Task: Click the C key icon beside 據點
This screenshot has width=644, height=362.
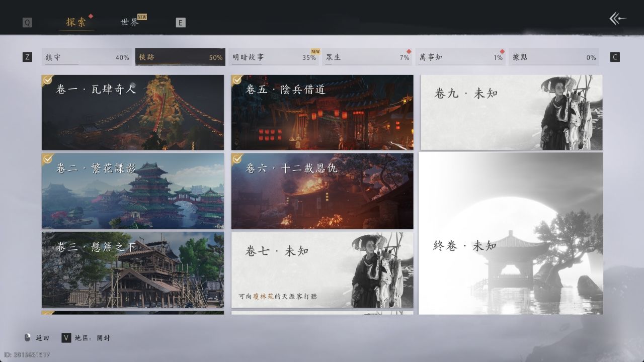Action: point(615,57)
